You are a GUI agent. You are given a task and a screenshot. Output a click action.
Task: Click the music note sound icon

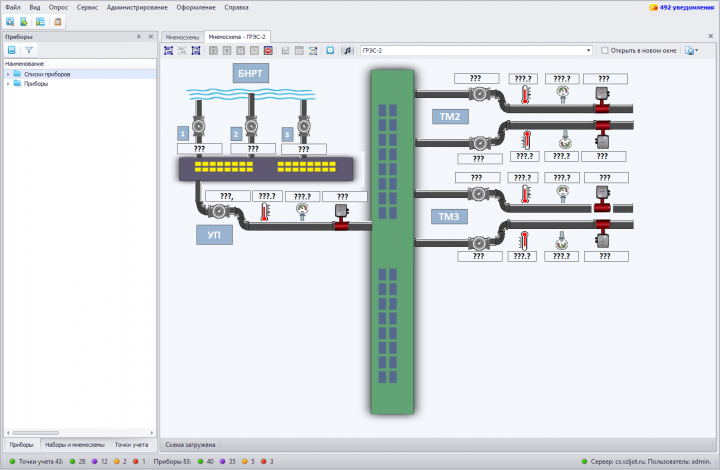pyautogui.click(x=347, y=50)
